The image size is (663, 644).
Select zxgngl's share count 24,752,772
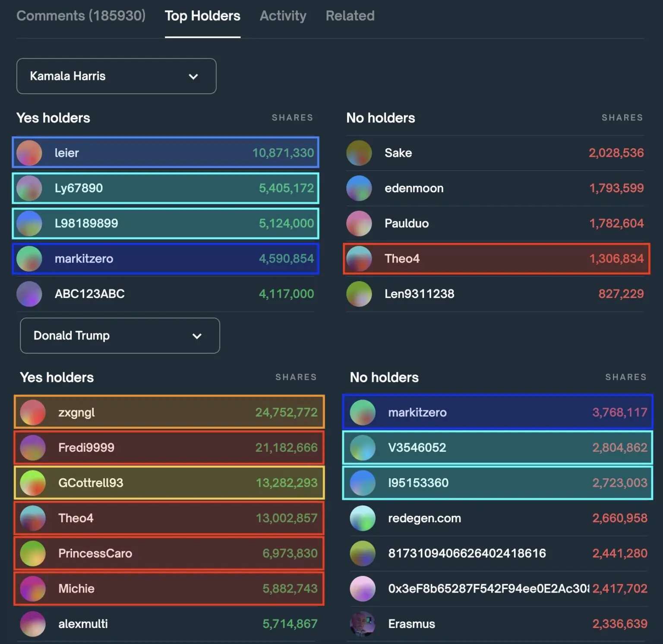pos(286,412)
